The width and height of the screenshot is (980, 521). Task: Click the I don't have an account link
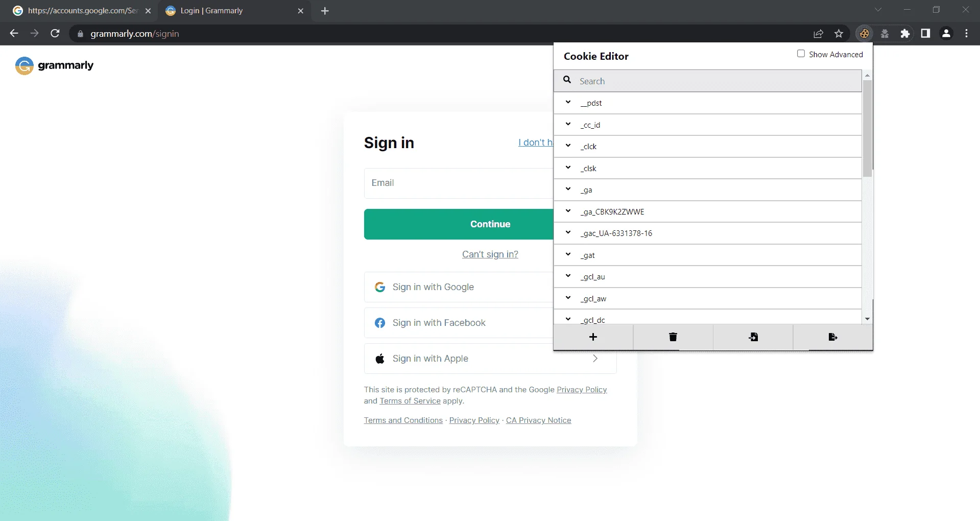click(536, 143)
